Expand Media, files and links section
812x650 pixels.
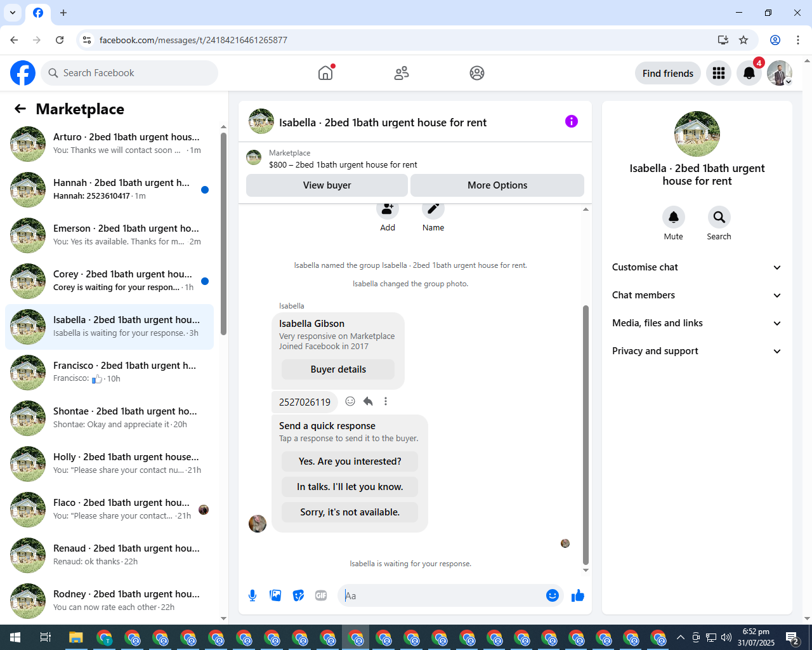click(697, 323)
